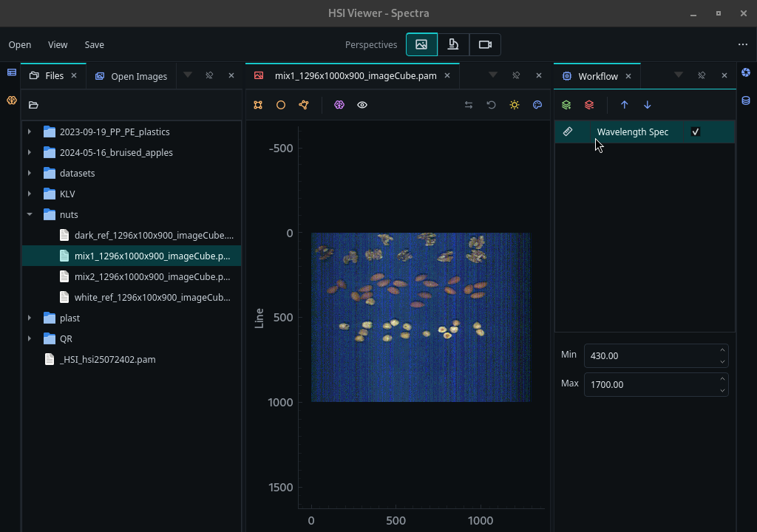The image size is (757, 532).
Task: Select the polygon selection tool icon
Action: pos(304,105)
